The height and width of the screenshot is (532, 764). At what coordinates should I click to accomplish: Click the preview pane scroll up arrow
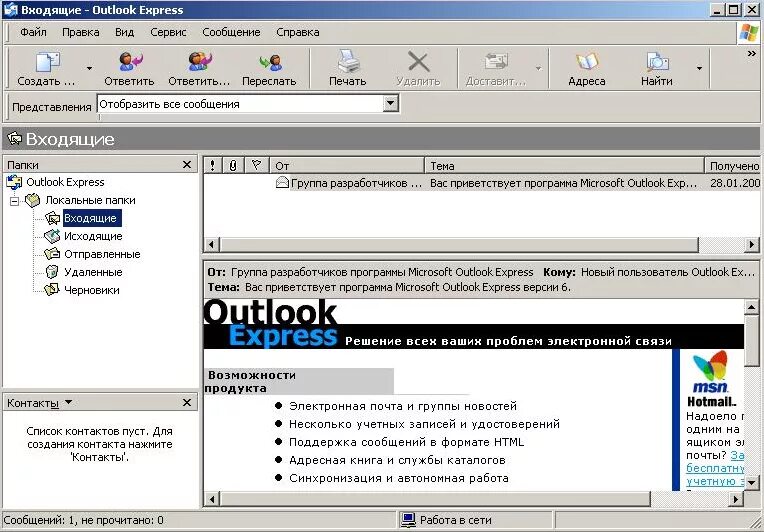751,307
